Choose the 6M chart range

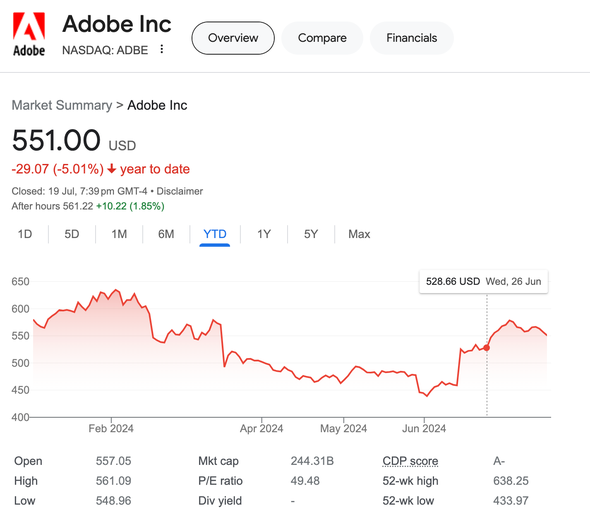[166, 234]
